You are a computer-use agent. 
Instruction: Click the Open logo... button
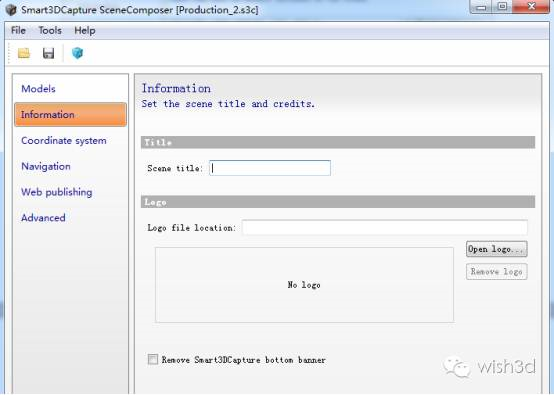pyautogui.click(x=497, y=249)
